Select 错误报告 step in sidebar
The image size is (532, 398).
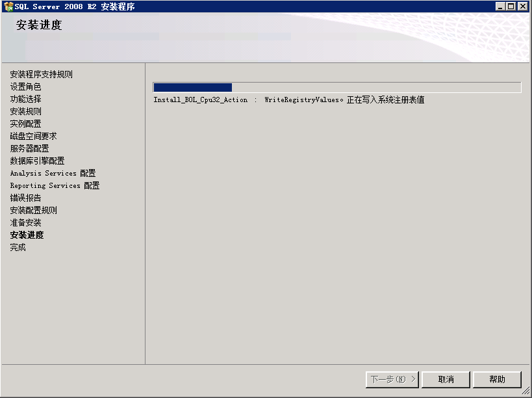[25, 198]
